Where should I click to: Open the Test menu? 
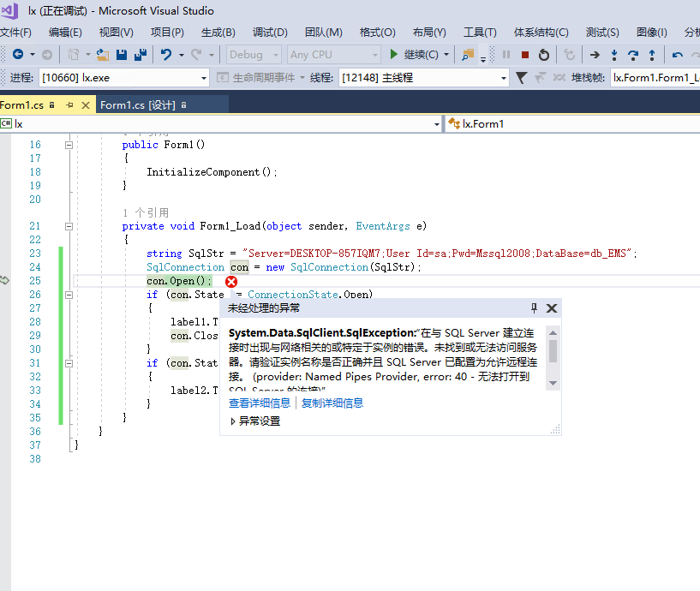[602, 33]
